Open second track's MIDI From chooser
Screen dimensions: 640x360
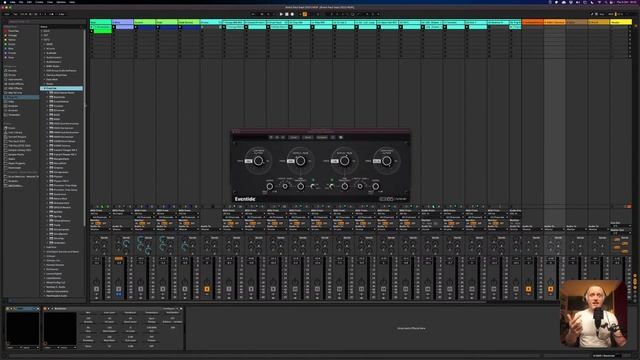122,213
